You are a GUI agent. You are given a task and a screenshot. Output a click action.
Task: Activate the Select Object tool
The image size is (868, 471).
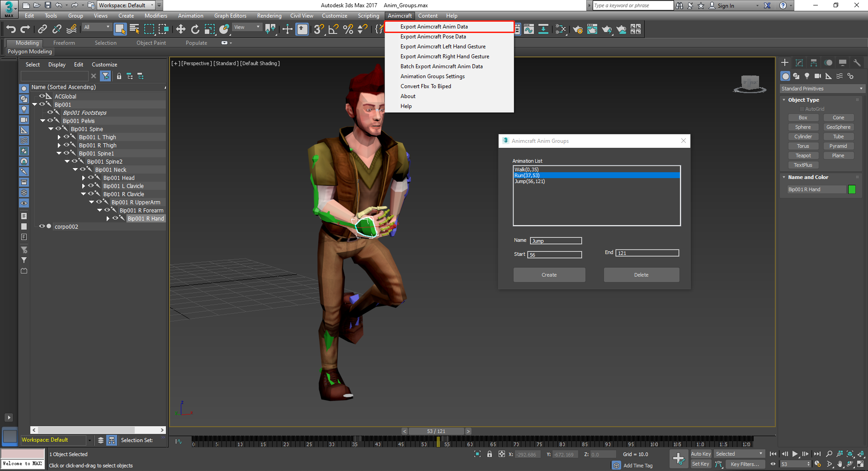click(x=120, y=29)
